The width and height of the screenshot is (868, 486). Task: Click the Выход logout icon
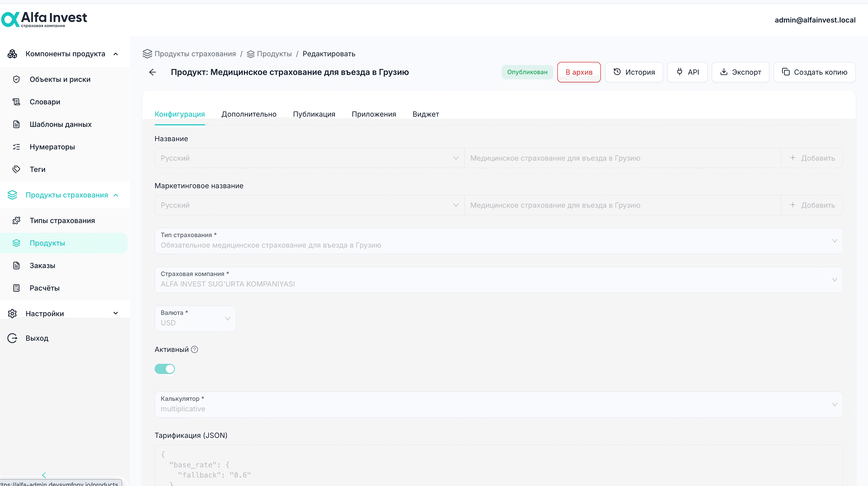[13, 338]
